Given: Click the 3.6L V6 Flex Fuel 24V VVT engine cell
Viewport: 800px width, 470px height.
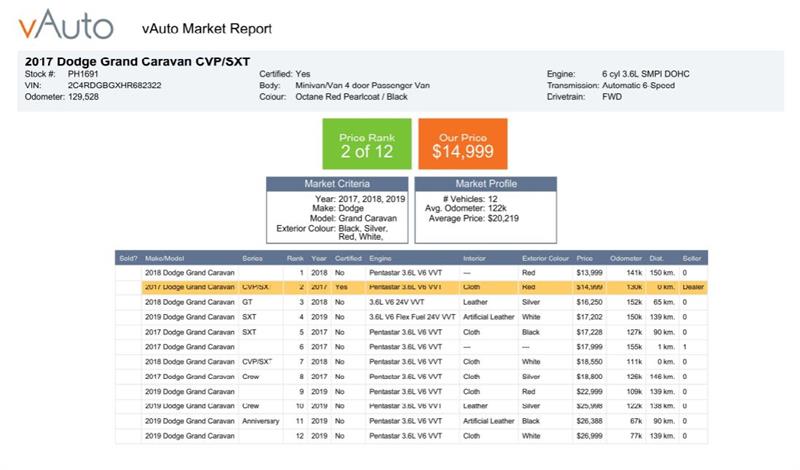Looking at the screenshot, I should (x=412, y=317).
